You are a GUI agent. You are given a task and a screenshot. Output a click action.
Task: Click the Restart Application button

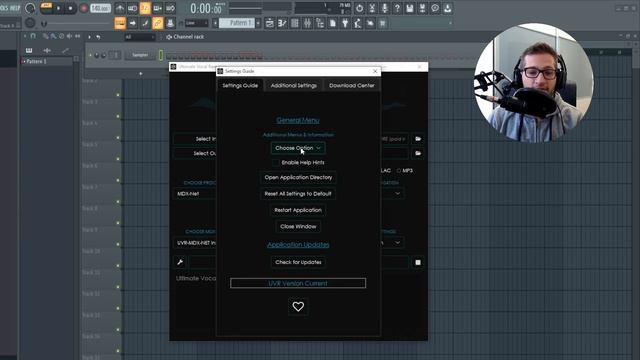[298, 210]
